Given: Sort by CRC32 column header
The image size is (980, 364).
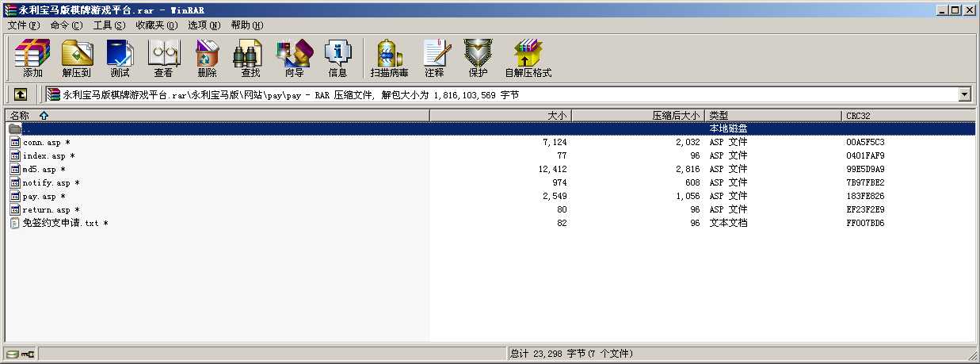Looking at the screenshot, I should point(909,116).
